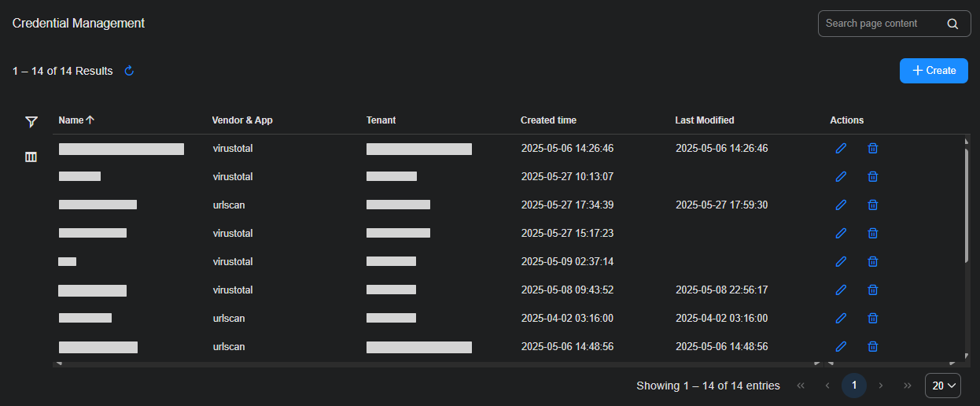Viewport: 980px width, 406px height.
Task: Focus the Search page content field
Action: (x=879, y=24)
